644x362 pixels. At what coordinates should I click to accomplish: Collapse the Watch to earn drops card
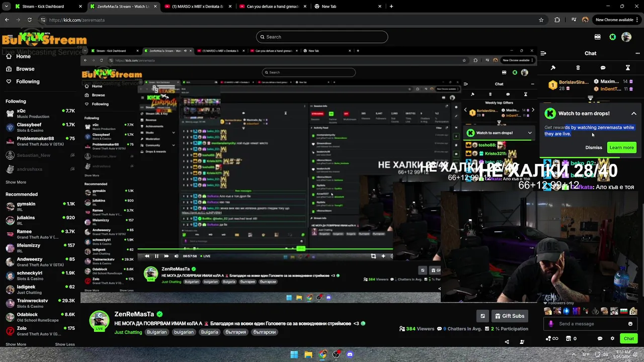[x=634, y=114]
